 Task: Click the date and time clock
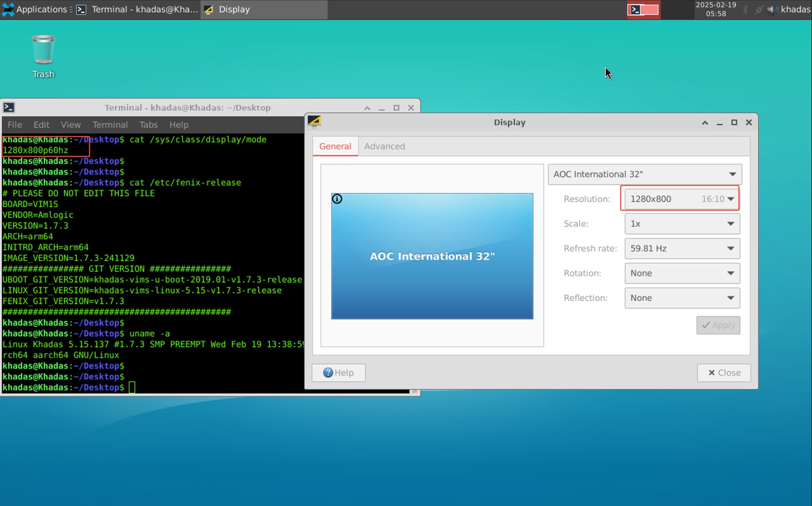pos(716,9)
